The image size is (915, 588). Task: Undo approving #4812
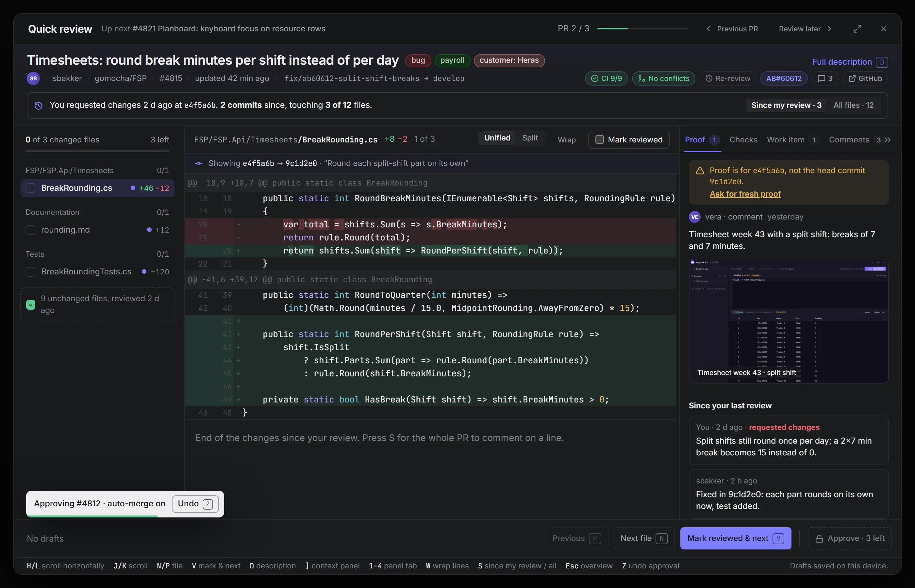pyautogui.click(x=195, y=504)
